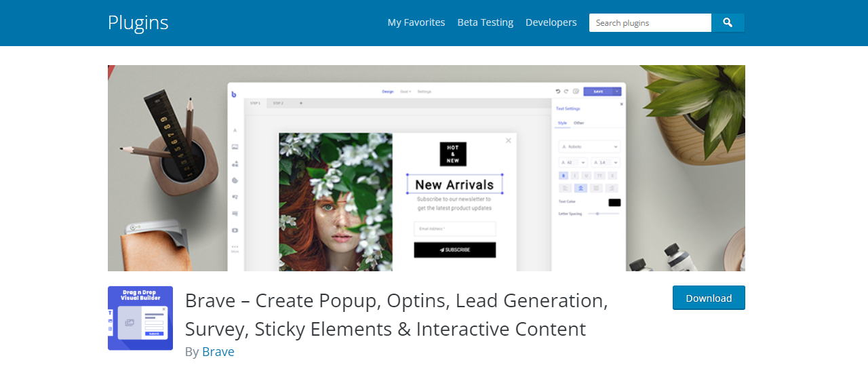This screenshot has width=868, height=373.
Task: Open the Brave plugin icon thumbnail
Action: tap(140, 318)
